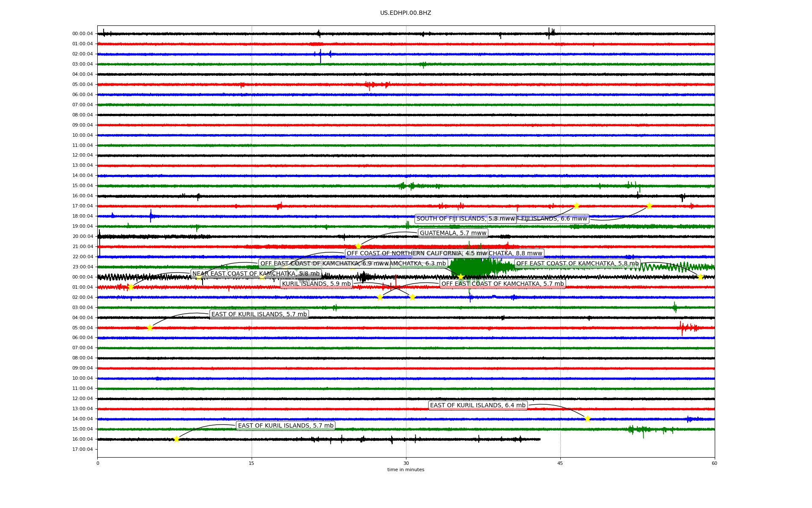Viewport: 812px width, 508px height.
Task: Click the star for OFF EAST COAST OF KAMCHATKA 5.7 mb
Action: coord(380,297)
